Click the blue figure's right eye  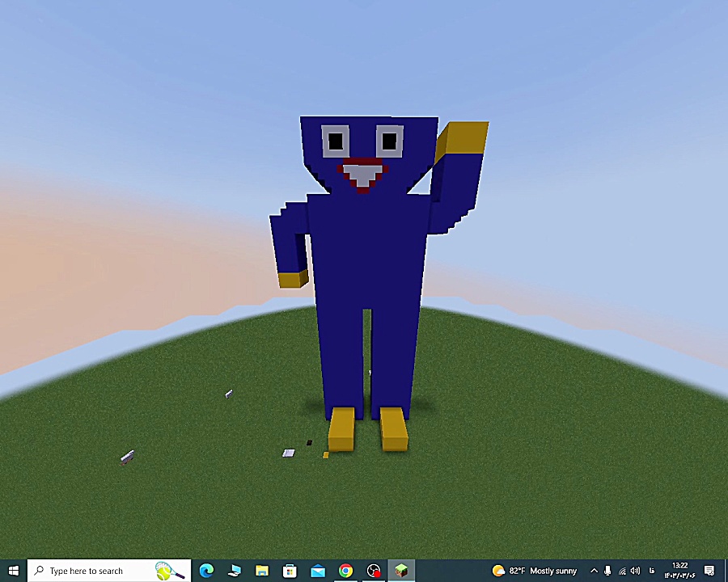click(x=390, y=141)
